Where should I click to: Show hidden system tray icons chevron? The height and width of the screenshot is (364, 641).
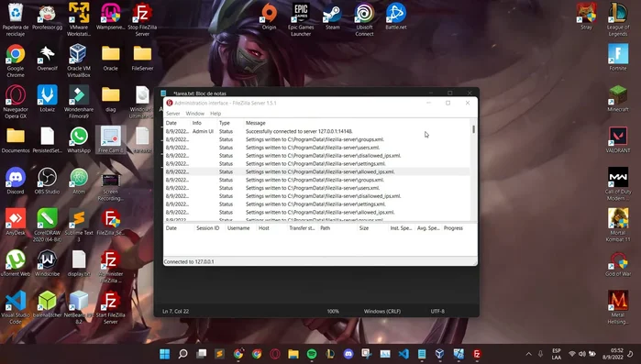[528, 354]
